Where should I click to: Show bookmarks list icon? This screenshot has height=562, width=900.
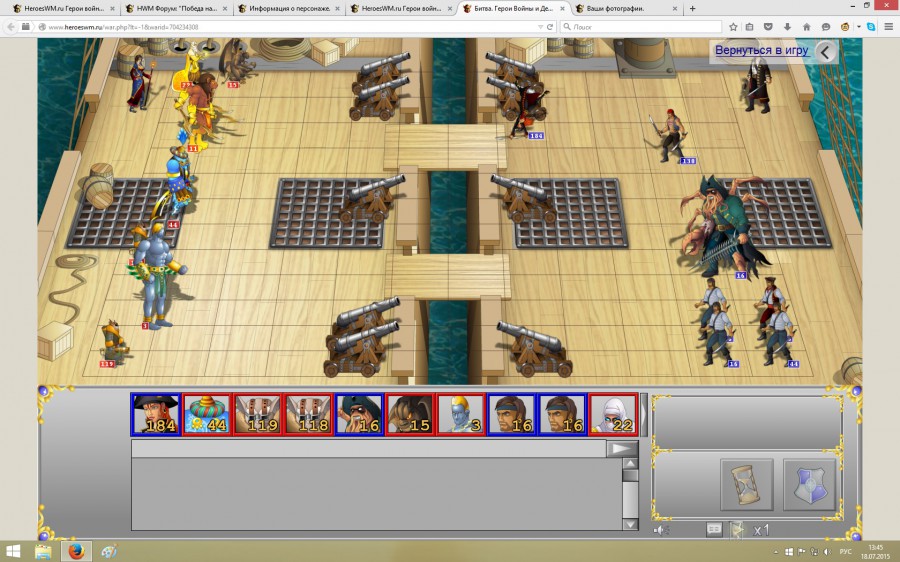750,27
